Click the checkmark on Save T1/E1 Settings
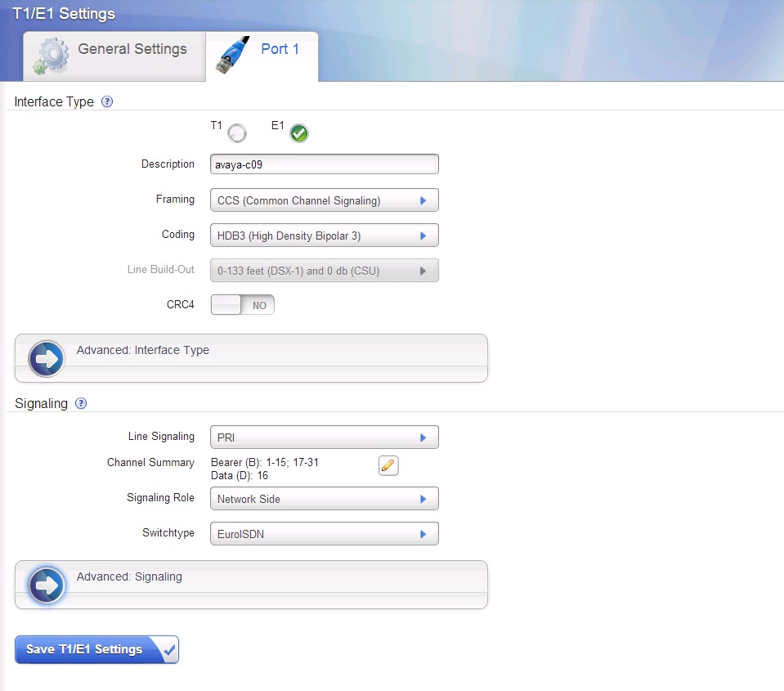Viewport: 784px width, 691px height. click(168, 650)
